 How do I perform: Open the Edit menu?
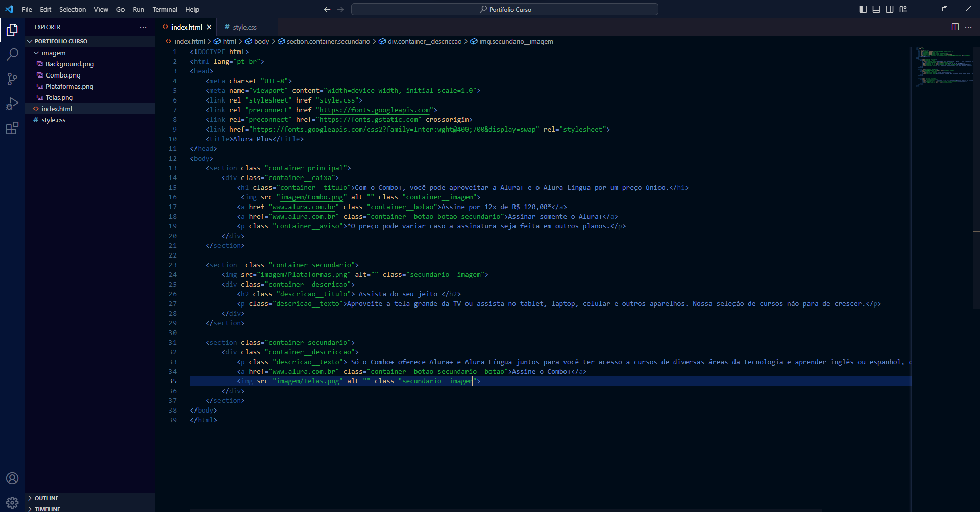click(x=45, y=9)
